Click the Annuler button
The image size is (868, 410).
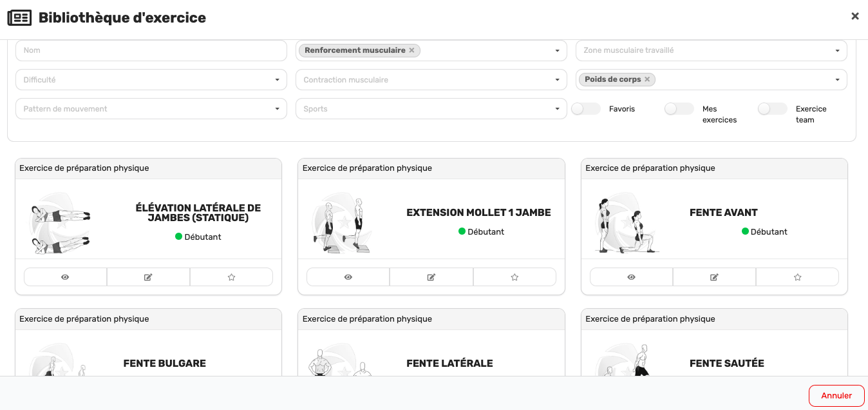pyautogui.click(x=836, y=396)
